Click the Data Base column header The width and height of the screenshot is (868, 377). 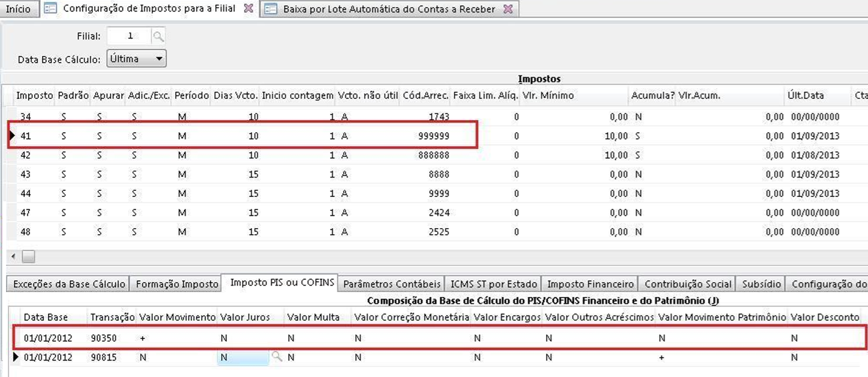55,317
